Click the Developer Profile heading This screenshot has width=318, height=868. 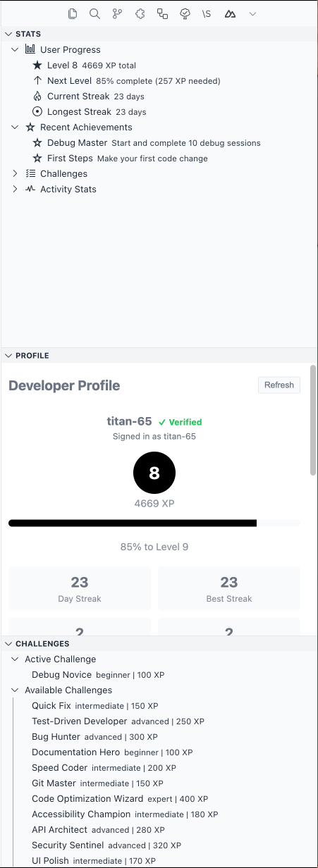(64, 385)
